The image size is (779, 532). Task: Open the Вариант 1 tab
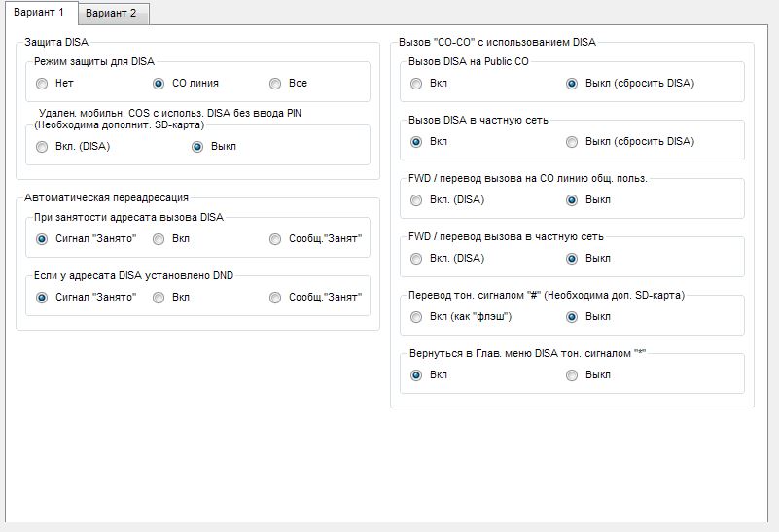pos(39,12)
